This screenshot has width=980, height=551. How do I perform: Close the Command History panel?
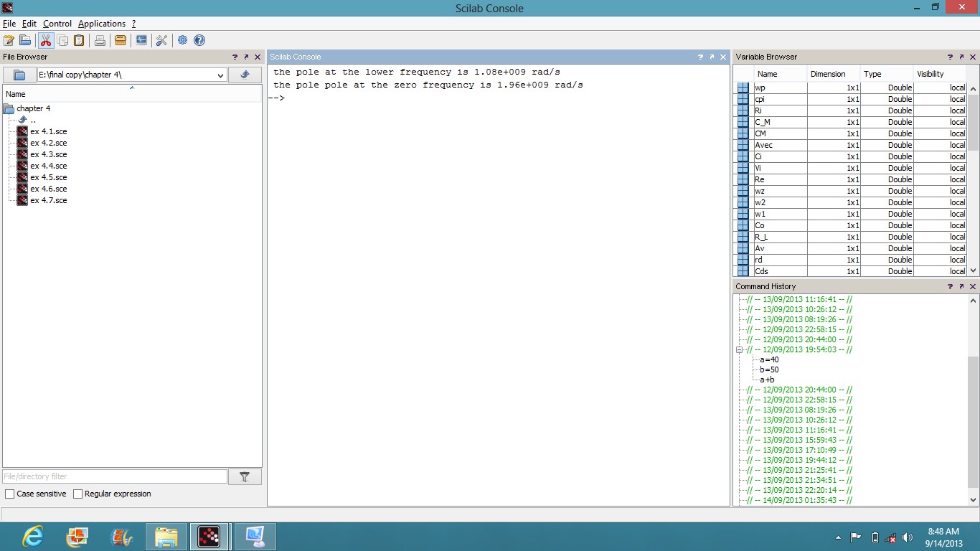973,286
